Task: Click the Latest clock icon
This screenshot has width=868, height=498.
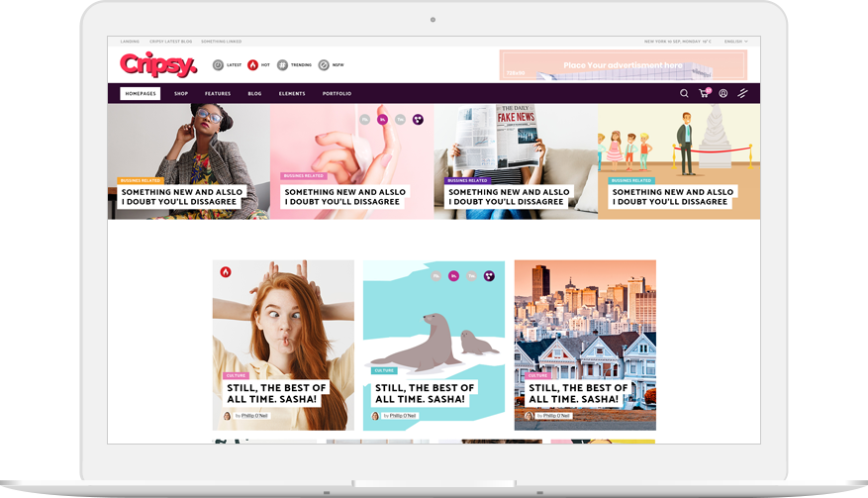Action: 218,64
